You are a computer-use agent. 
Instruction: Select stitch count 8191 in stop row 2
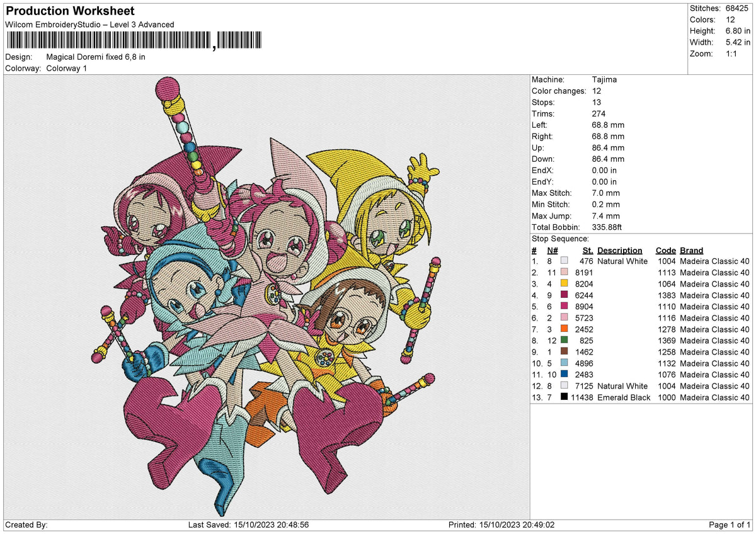pyautogui.click(x=584, y=273)
